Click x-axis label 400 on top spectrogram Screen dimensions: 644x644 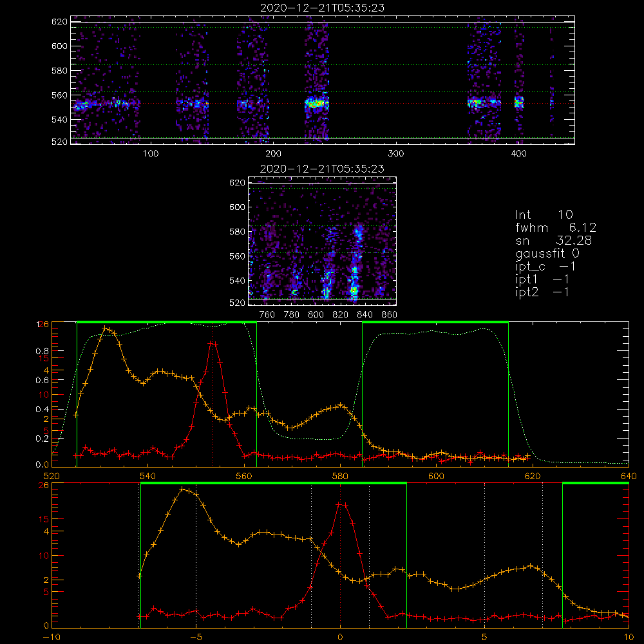point(518,154)
